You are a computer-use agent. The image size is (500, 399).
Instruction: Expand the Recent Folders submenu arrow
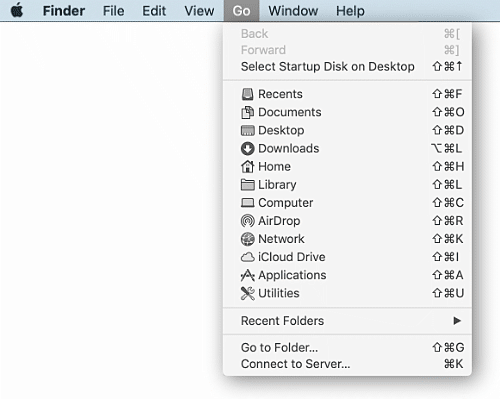[457, 321]
